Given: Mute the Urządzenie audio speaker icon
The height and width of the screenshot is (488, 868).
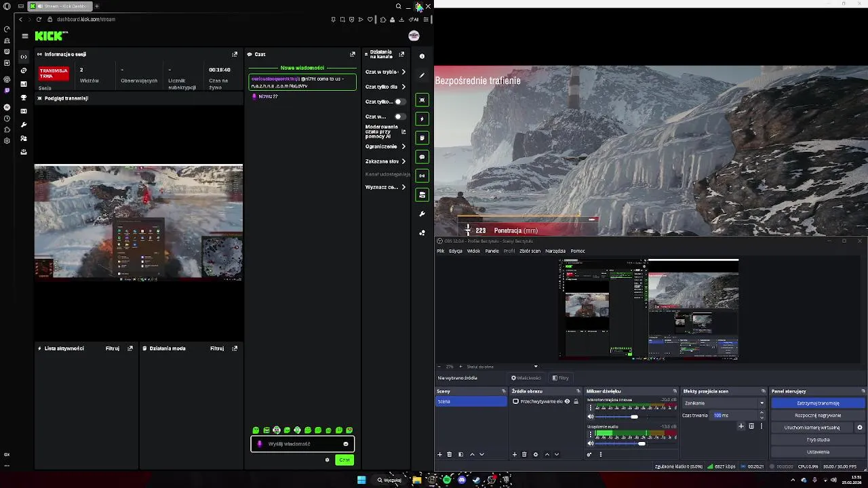Looking at the screenshot, I should (591, 443).
